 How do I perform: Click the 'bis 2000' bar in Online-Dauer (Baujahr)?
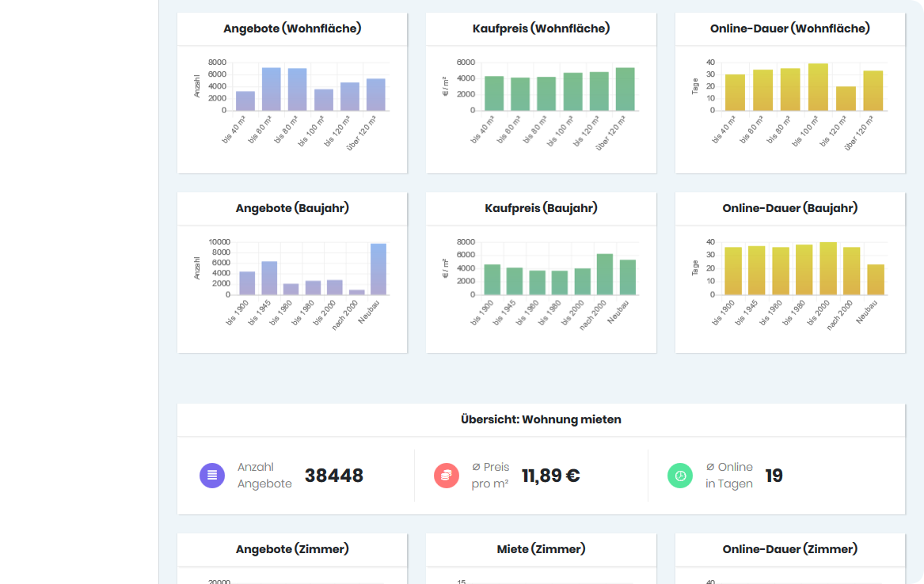[x=828, y=268]
